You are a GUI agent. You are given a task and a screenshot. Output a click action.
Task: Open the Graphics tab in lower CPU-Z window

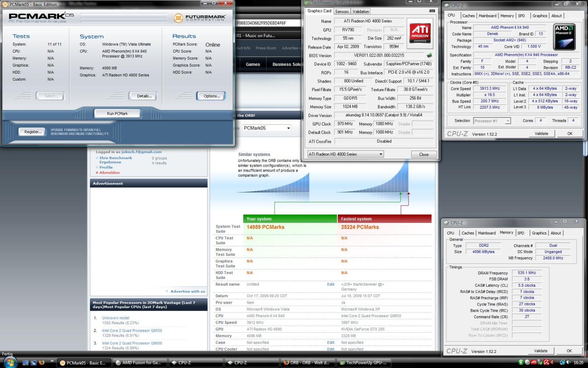tap(539, 233)
